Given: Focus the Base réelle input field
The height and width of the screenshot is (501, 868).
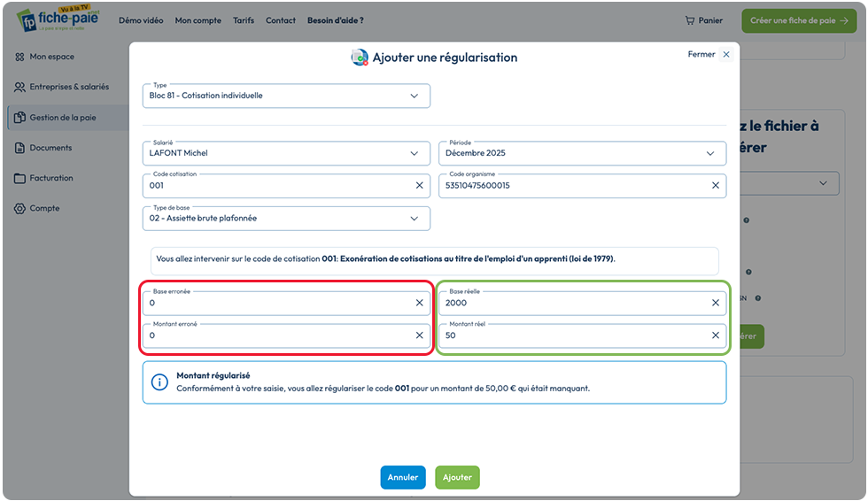Looking at the screenshot, I should coord(576,303).
